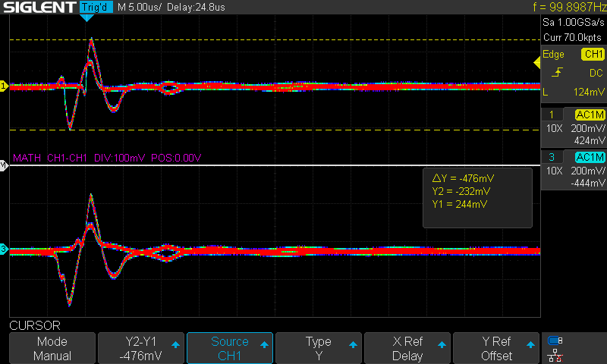Click the yellow AC1M coupling badge for channel 1
Screen dimensions: 607x364
pyautogui.click(x=590, y=115)
